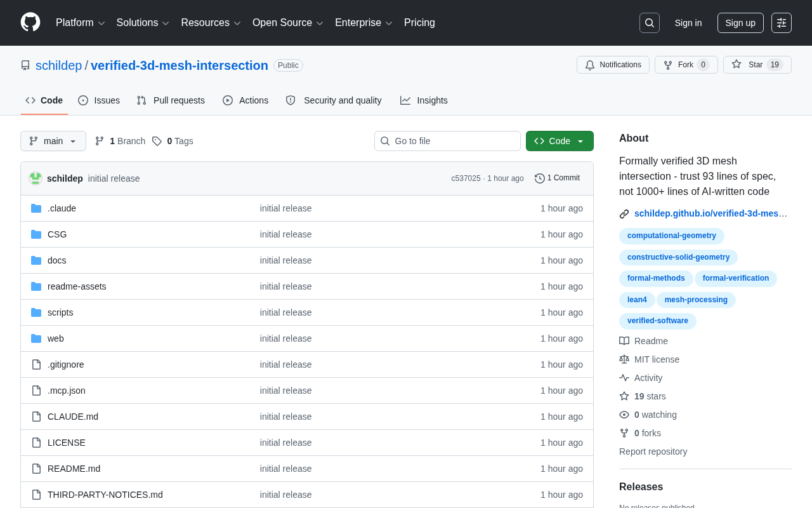
Task: Click the .claude folder icon
Action: (x=36, y=208)
